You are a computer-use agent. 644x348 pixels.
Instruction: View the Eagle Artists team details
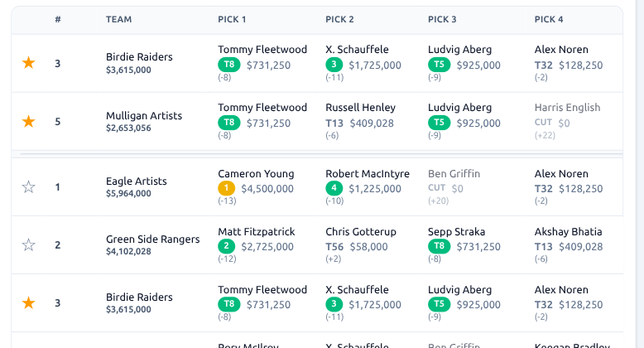[x=137, y=181]
